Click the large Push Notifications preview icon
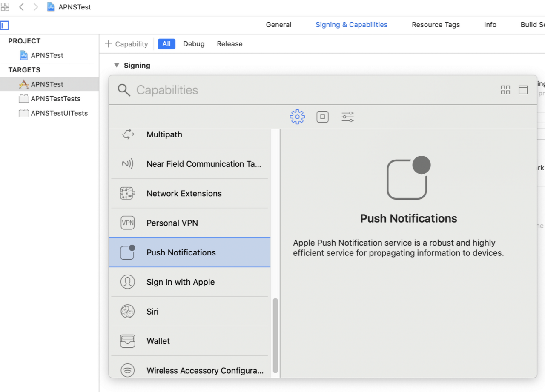This screenshot has width=545, height=392. point(408,178)
